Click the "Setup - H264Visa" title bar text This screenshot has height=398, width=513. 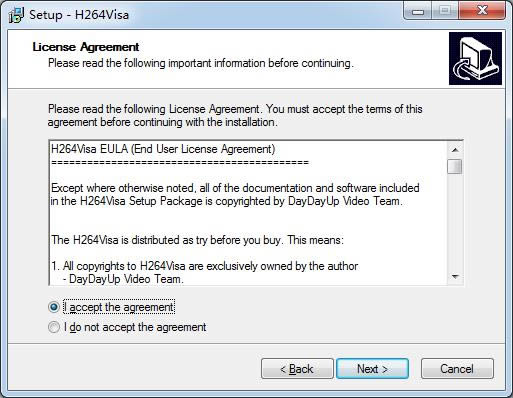pyautogui.click(x=79, y=15)
